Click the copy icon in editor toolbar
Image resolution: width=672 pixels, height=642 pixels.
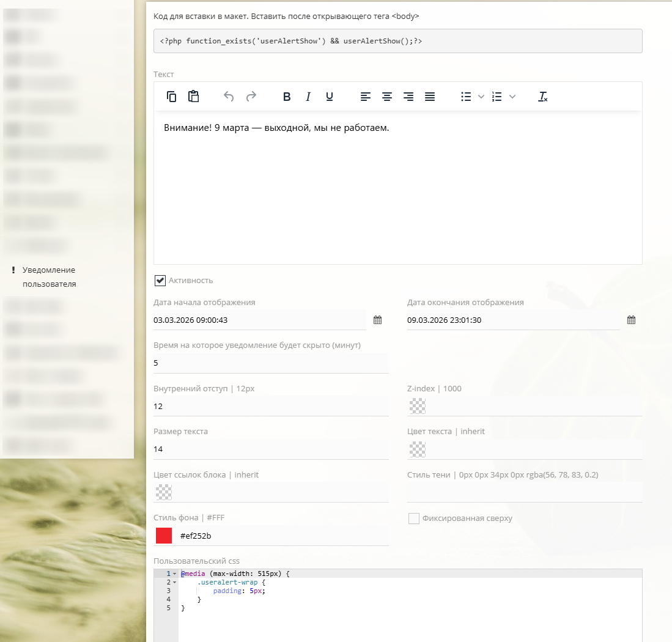[172, 97]
